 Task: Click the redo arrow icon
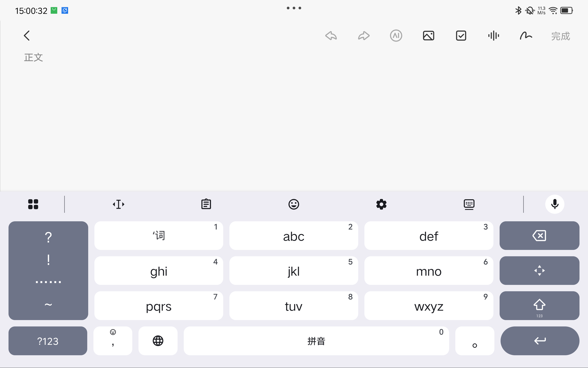click(364, 36)
